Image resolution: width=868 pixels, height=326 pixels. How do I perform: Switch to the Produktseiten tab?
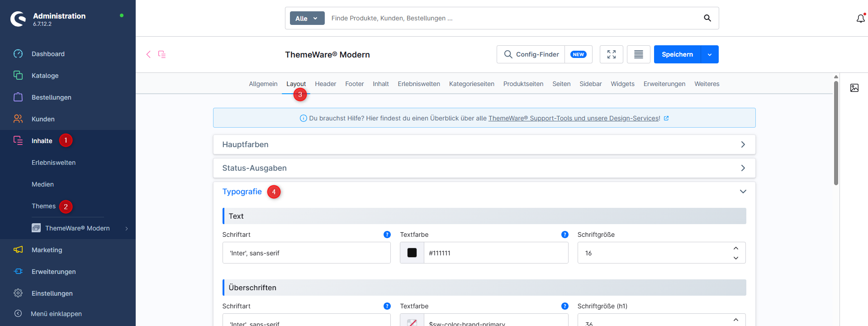523,84
